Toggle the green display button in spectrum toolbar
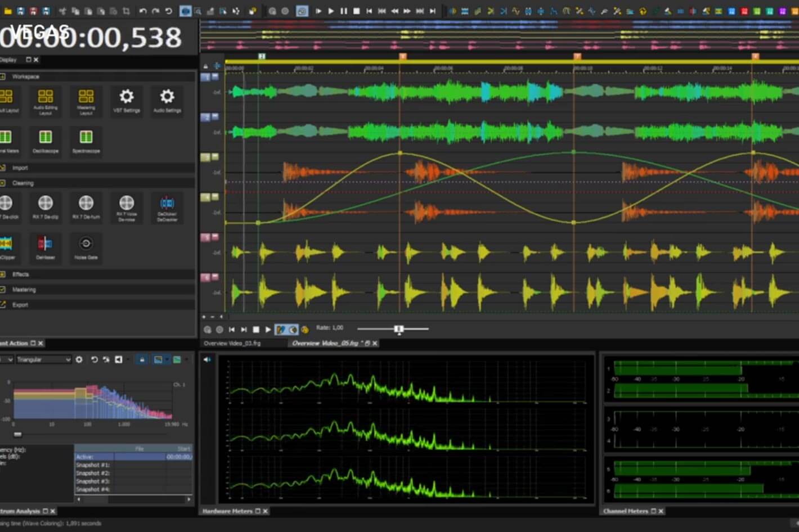799x532 pixels. [x=177, y=359]
